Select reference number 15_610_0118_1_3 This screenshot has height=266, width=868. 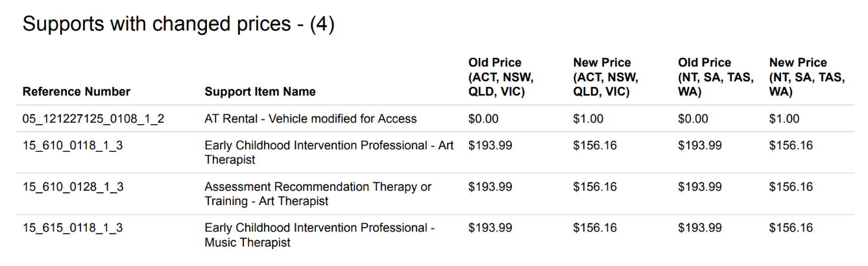(x=73, y=145)
